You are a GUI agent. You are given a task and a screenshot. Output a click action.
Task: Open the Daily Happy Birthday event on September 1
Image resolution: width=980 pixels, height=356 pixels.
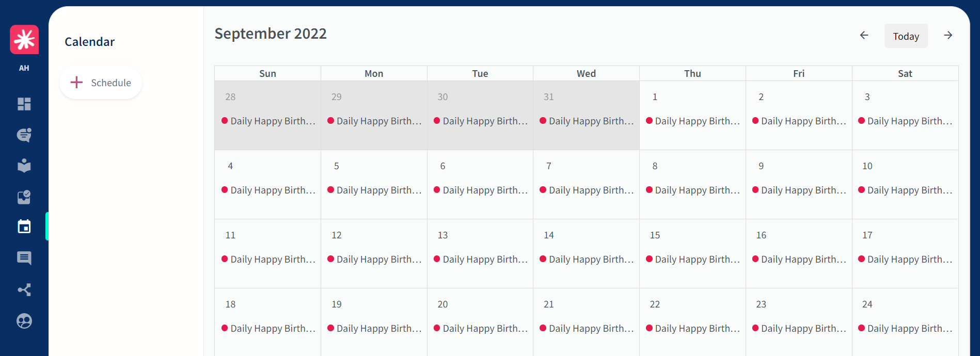click(x=692, y=121)
